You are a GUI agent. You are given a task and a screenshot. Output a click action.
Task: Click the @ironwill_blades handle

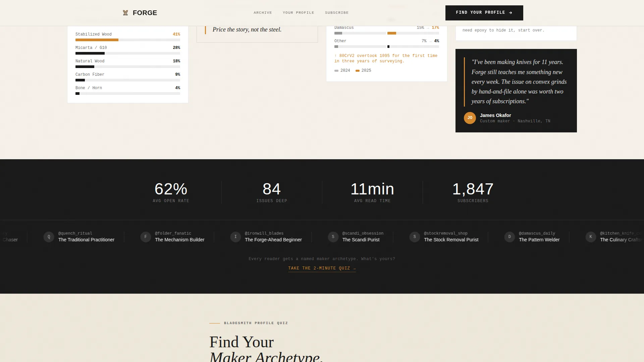264,233
